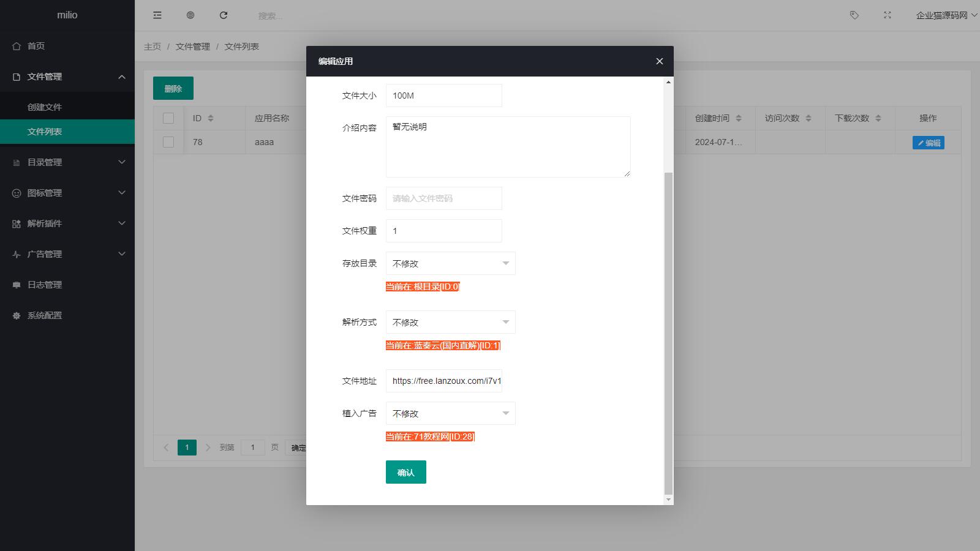Click the globe icon in top toolbar
The image size is (980, 551).
190,15
